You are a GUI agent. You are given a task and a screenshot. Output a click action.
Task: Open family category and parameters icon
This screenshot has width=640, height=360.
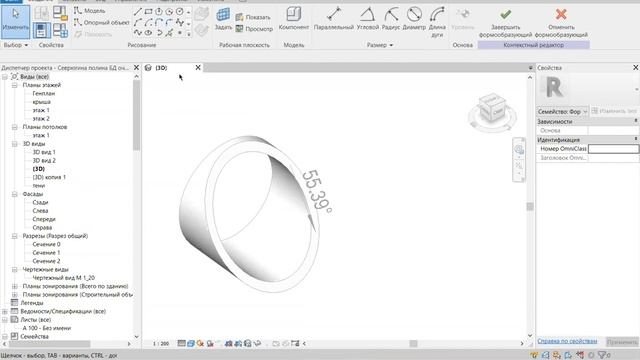pyautogui.click(x=60, y=13)
